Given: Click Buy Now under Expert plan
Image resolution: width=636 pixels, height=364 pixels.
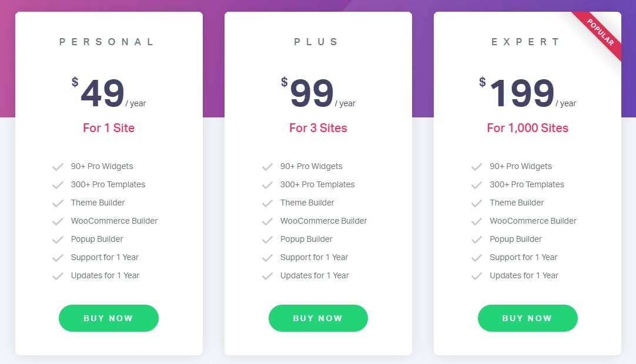Looking at the screenshot, I should coord(528,318).
